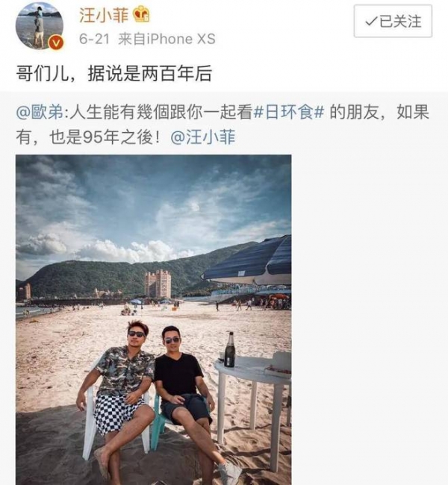Click the checkmark in the 已关注 button
448x485 pixels.
(370, 22)
